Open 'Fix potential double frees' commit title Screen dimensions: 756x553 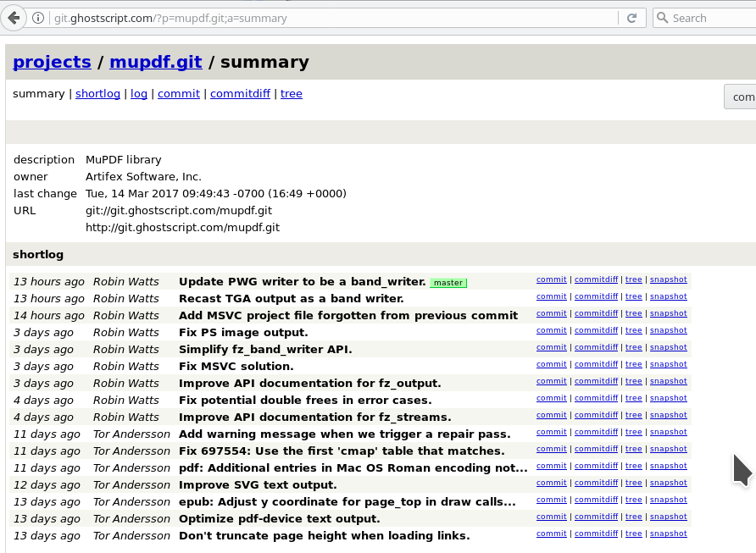[x=305, y=401]
